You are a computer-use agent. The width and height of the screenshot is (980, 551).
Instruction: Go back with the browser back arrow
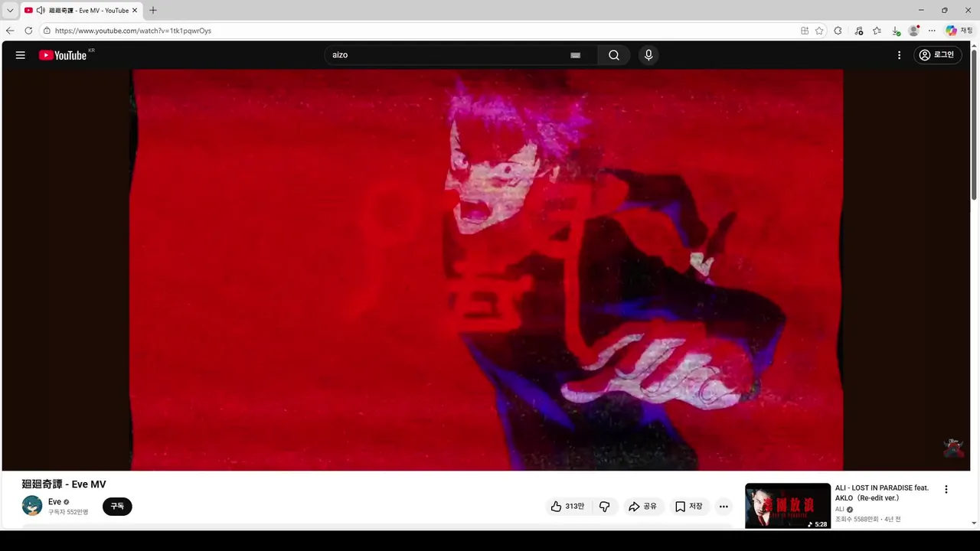tap(10, 31)
